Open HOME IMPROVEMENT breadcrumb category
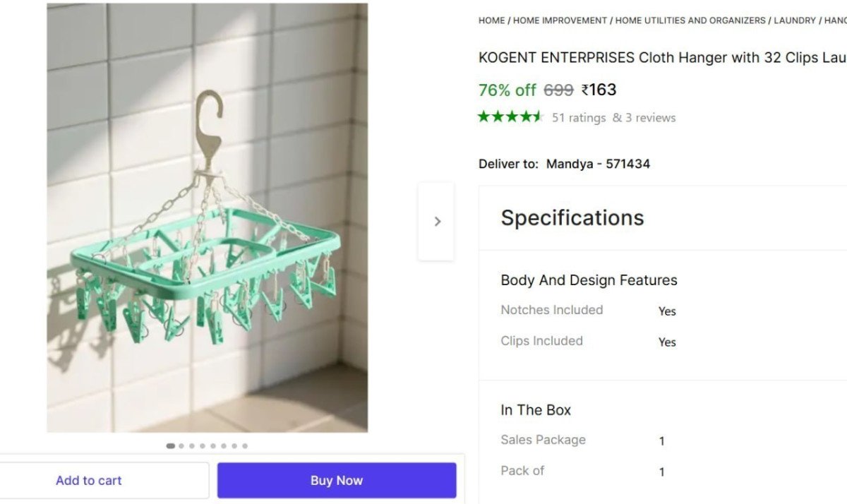Viewport: 847px width, 504px height. [560, 20]
